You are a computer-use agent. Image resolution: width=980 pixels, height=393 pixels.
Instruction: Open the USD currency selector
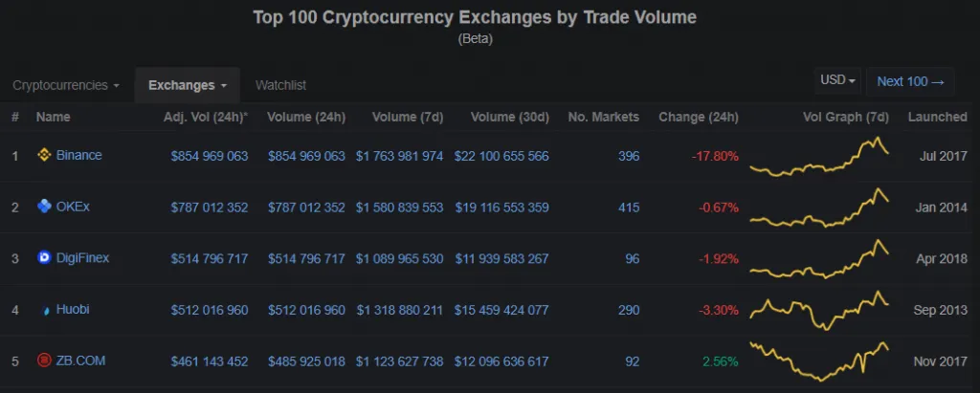coord(837,80)
